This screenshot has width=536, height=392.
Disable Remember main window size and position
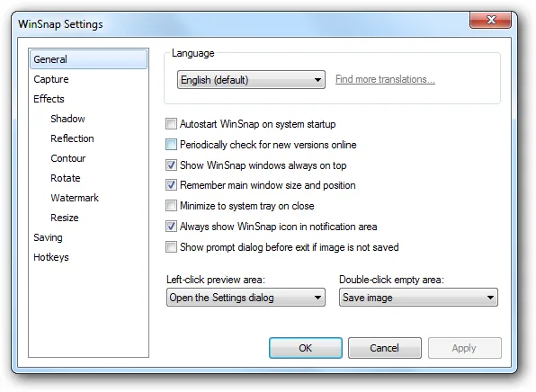[171, 185]
